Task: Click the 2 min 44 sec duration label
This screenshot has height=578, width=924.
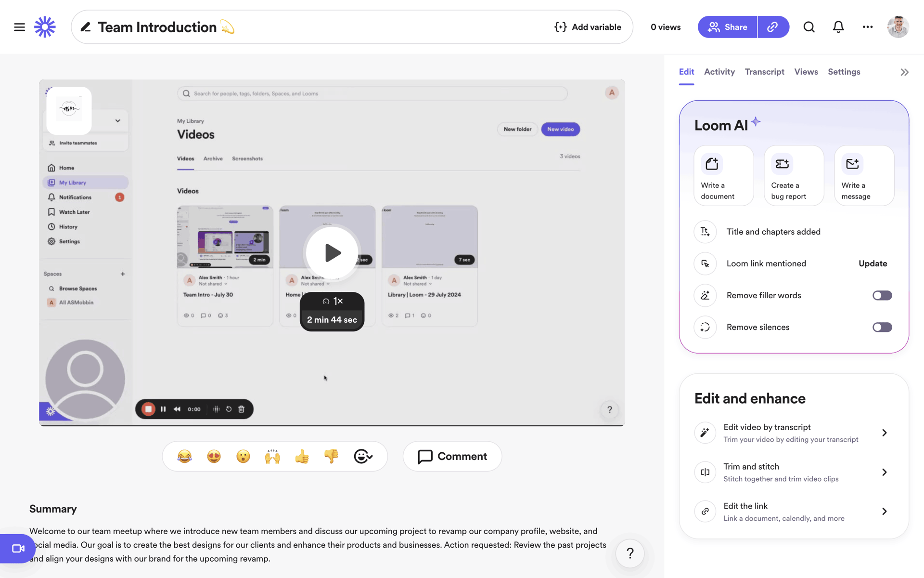Action: pos(332,320)
